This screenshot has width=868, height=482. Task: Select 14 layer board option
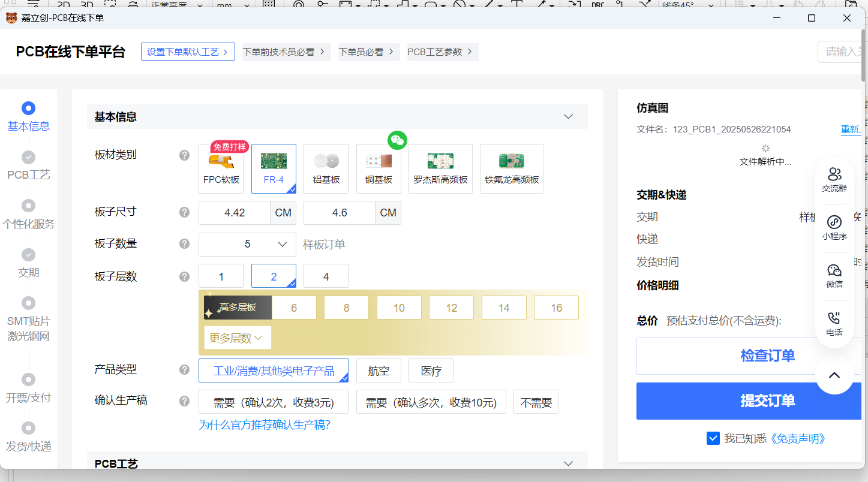click(x=504, y=308)
